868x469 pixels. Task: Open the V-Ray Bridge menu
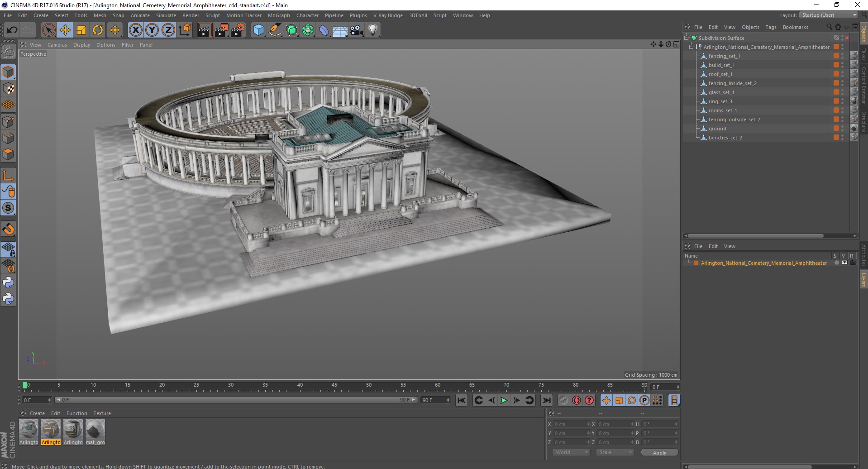coord(388,15)
